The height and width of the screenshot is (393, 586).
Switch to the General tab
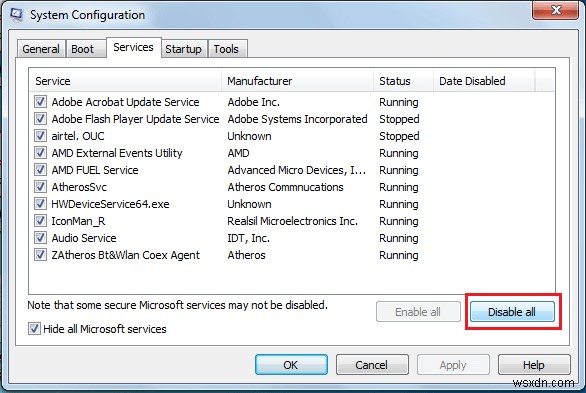pos(41,49)
